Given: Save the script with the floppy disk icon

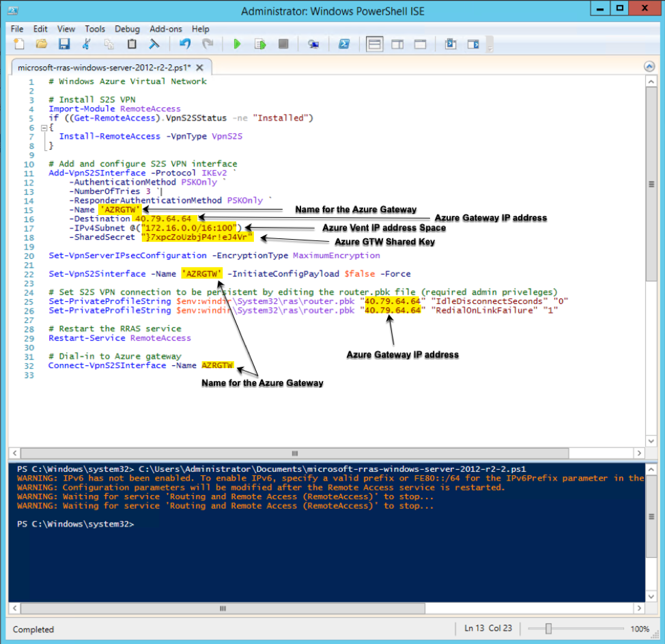Looking at the screenshot, I should click(x=64, y=44).
